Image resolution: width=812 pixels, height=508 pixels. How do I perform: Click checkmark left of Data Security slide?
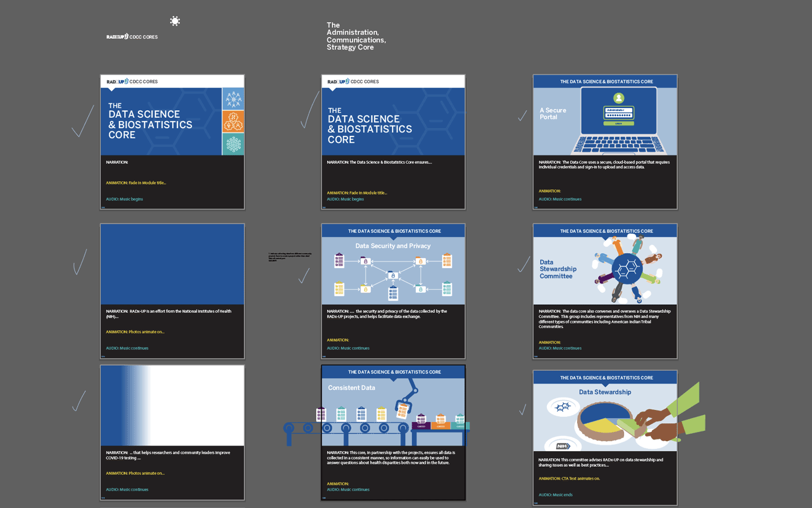304,276
